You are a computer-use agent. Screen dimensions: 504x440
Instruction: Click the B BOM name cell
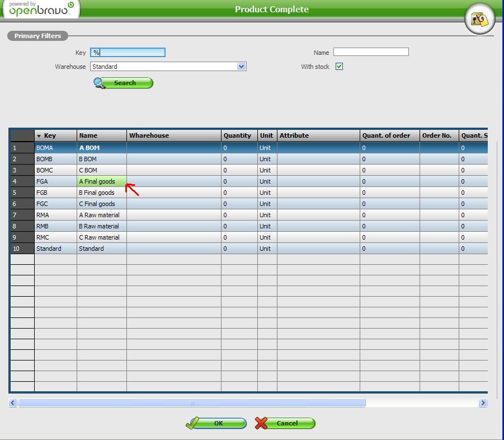coord(102,159)
